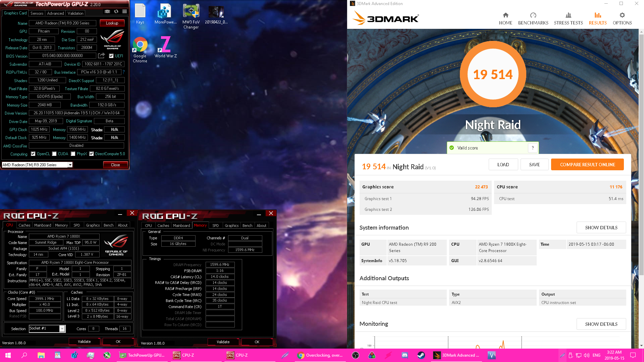Open 3DMark Options gear

tap(622, 19)
